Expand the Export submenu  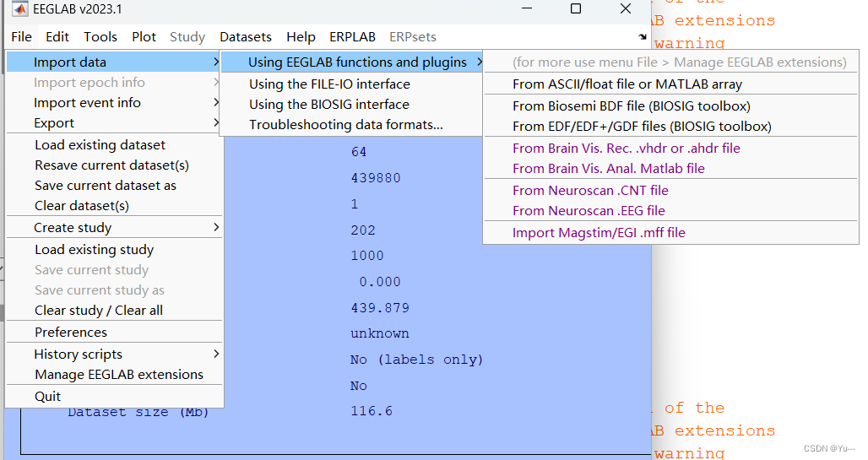pyautogui.click(x=113, y=123)
